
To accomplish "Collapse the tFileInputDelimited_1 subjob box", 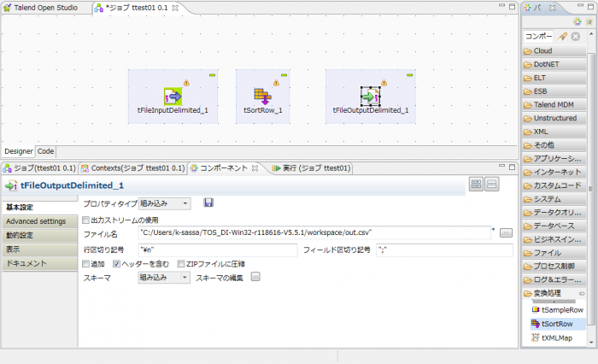I will pos(213,75).
